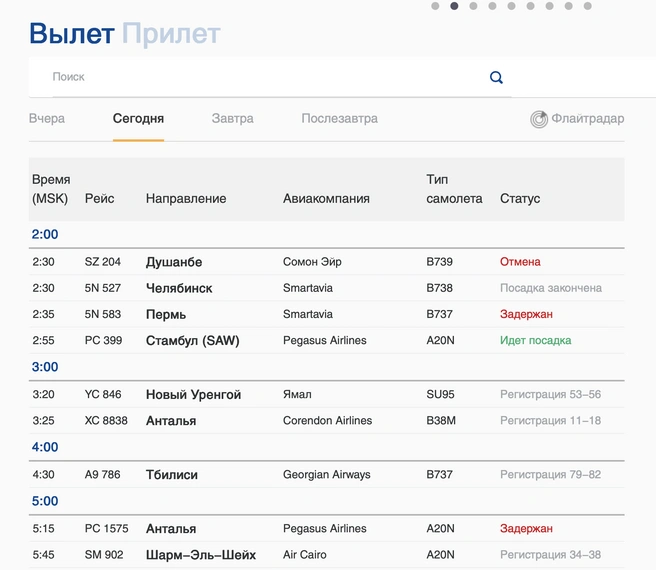Click the magnifier search icon
This screenshot has height=570, width=656.
[496, 77]
